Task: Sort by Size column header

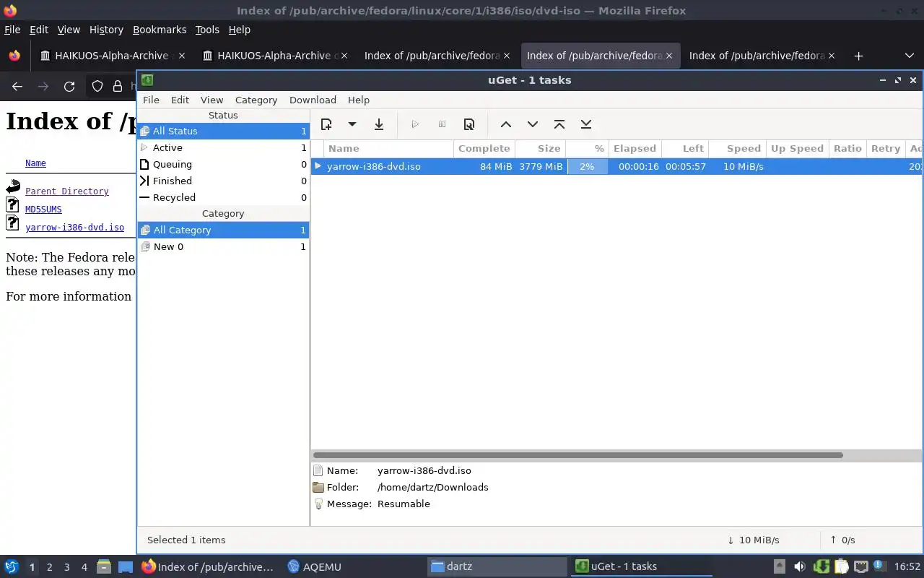Action: coord(539,148)
